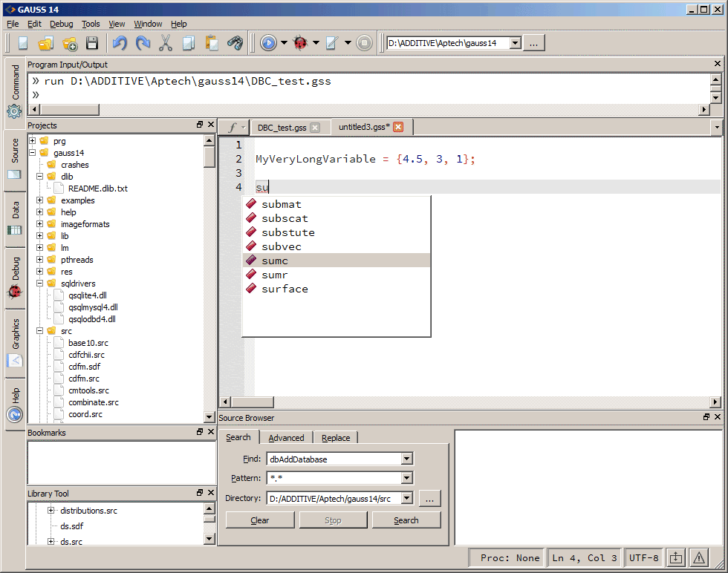Click the Redo arrow icon
Image resolution: width=728 pixels, height=573 pixels.
(143, 43)
